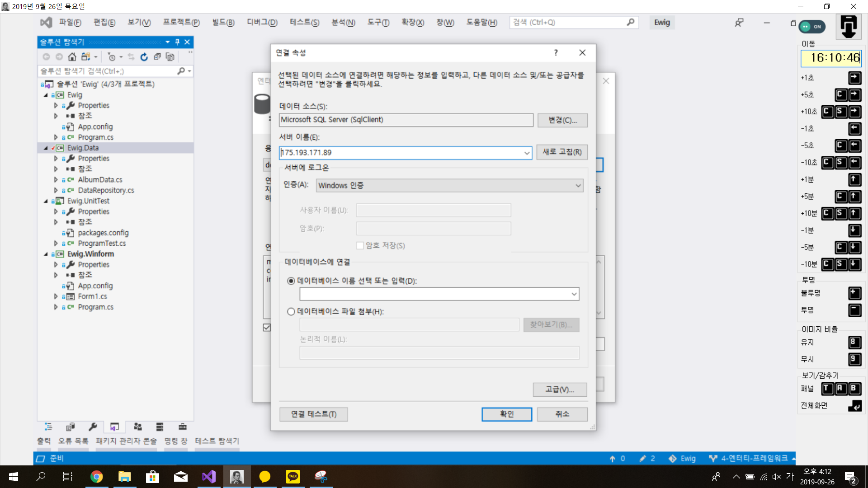Viewport: 868px width, 488px height.
Task: Open the 디버그(D) menu
Action: 262,23
